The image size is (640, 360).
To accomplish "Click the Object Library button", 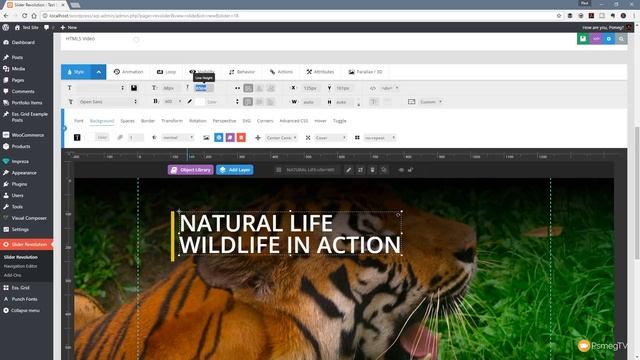I will pyautogui.click(x=191, y=170).
